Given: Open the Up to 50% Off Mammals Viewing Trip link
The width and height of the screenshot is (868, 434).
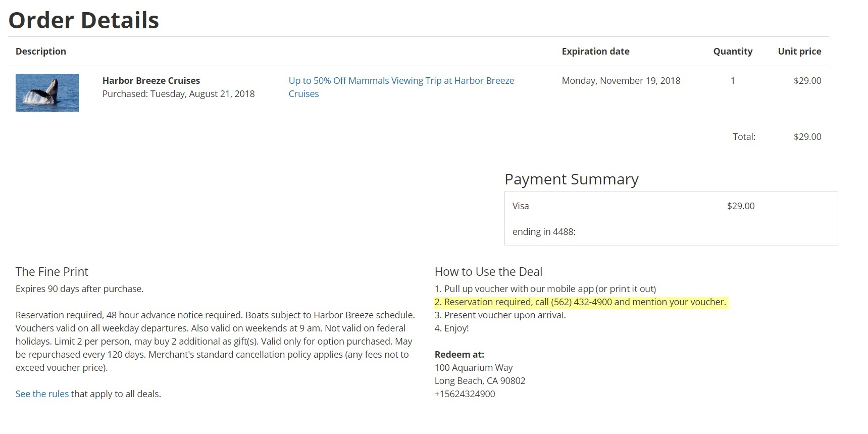Looking at the screenshot, I should tap(401, 87).
